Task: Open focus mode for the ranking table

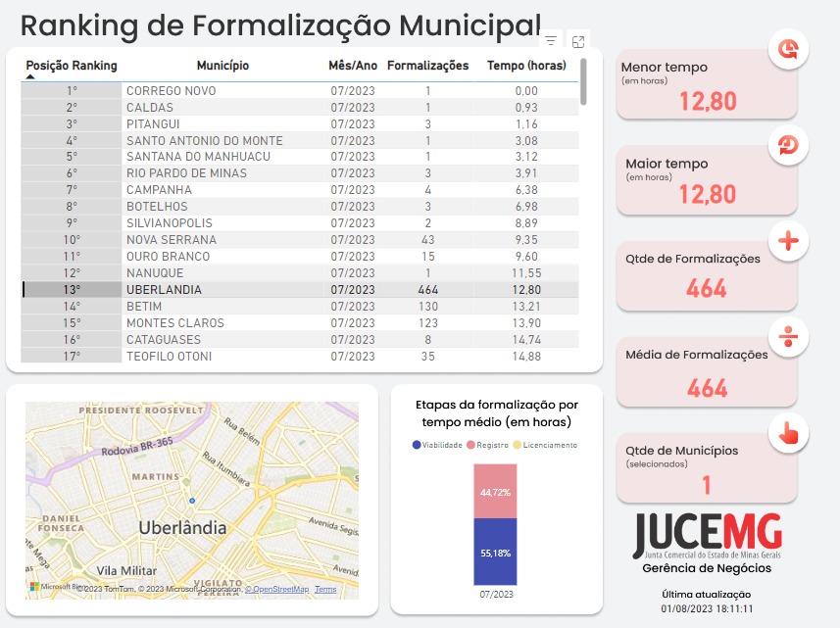Action: click(578, 41)
